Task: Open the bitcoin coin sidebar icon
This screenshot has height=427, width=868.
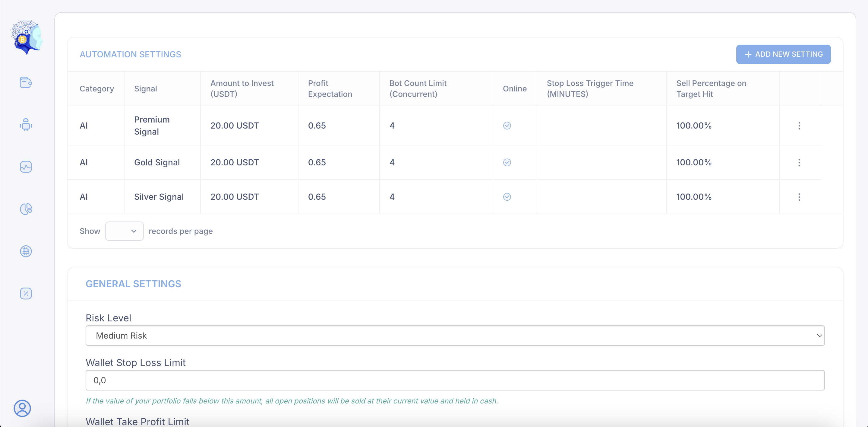Action: point(26,251)
